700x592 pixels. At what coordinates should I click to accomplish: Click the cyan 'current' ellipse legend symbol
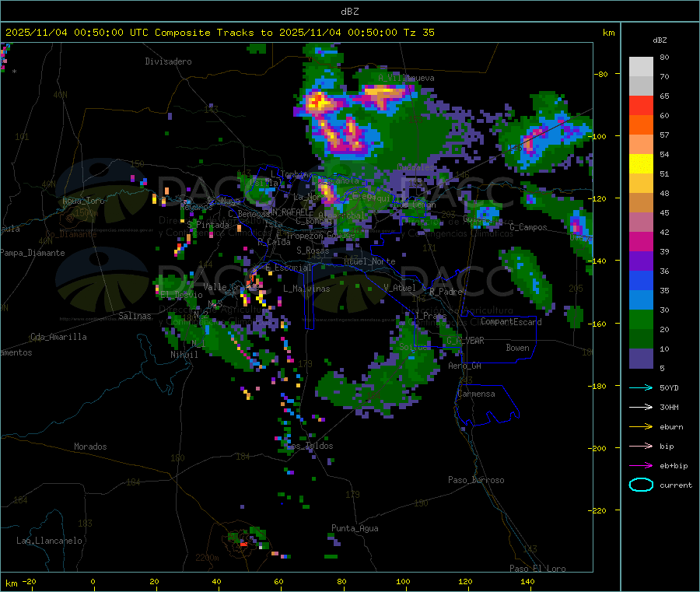641,485
